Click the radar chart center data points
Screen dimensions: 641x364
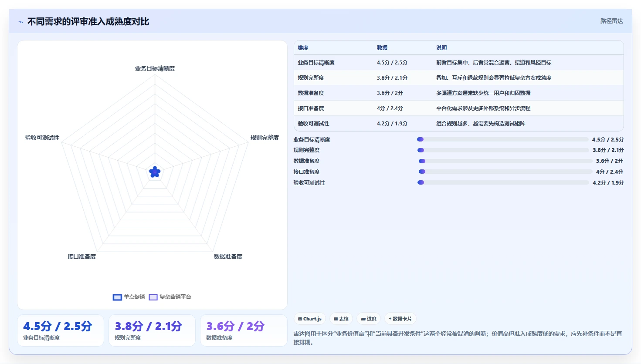pyautogui.click(x=155, y=172)
